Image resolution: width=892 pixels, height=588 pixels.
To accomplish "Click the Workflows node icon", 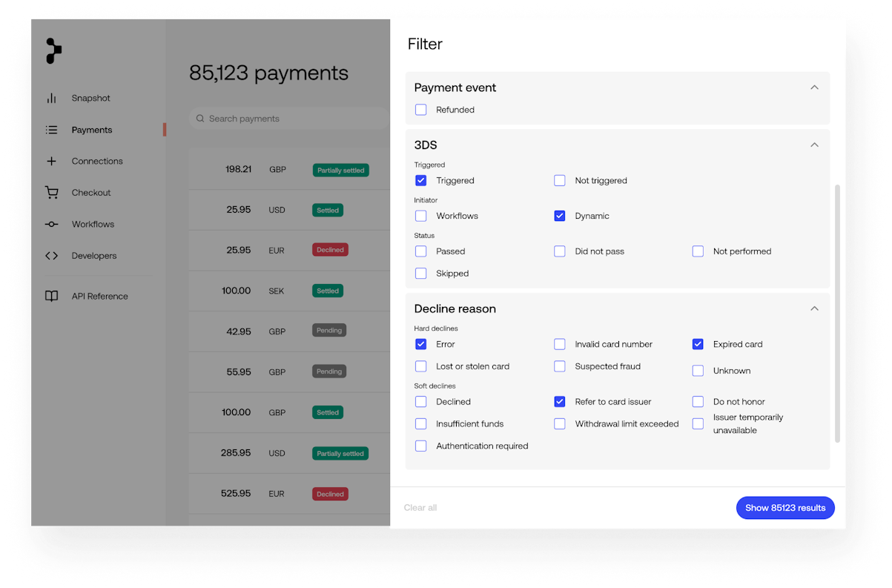I will click(51, 224).
